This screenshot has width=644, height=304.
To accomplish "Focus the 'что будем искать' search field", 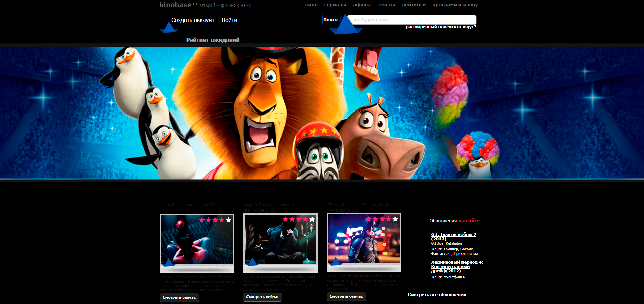I will 412,20.
